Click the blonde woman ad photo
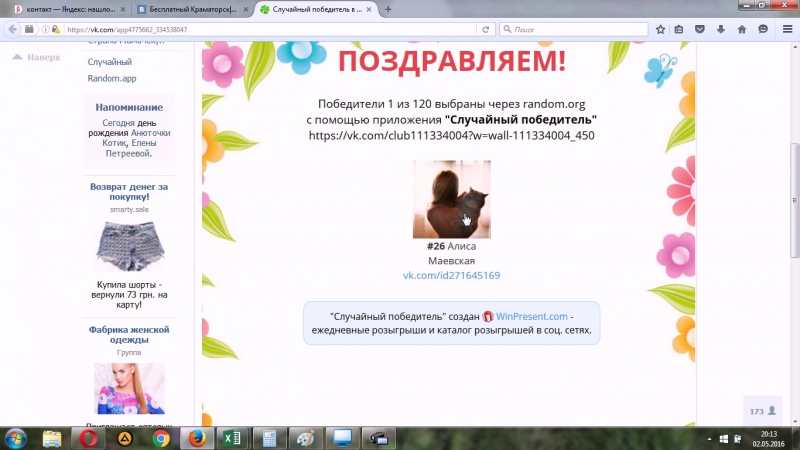Viewport: 800px width, 450px height. [x=130, y=389]
